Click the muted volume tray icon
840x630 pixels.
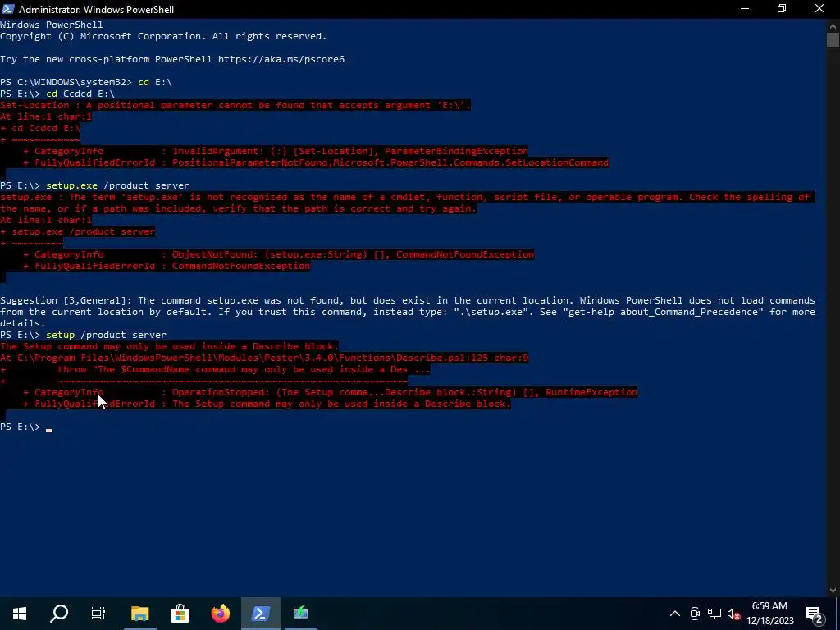pyautogui.click(x=733, y=614)
